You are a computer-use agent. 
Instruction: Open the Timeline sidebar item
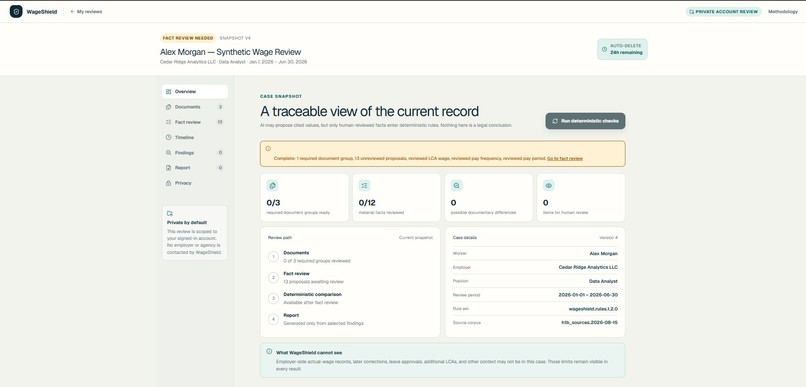click(195, 137)
